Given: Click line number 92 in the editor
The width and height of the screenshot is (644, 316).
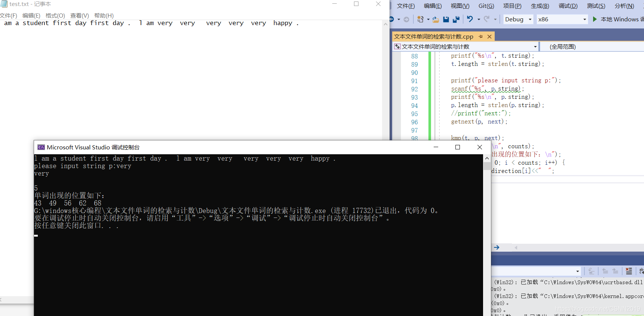Looking at the screenshot, I should click(414, 89).
